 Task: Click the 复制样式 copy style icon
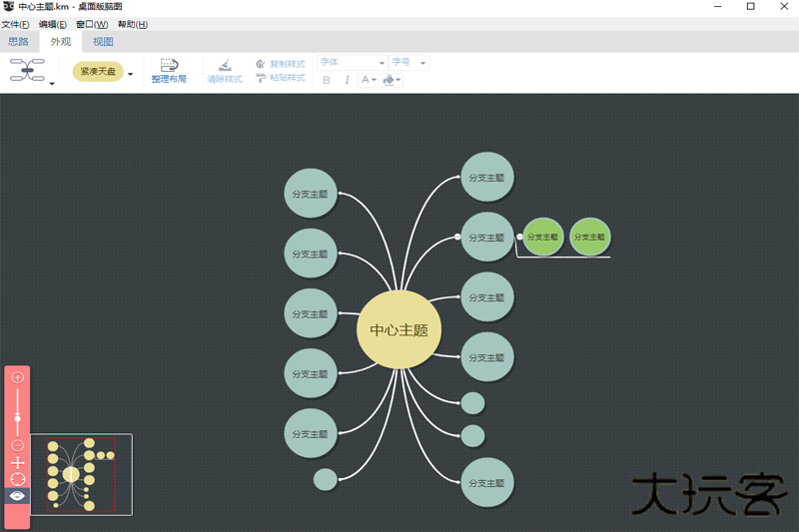pyautogui.click(x=262, y=64)
